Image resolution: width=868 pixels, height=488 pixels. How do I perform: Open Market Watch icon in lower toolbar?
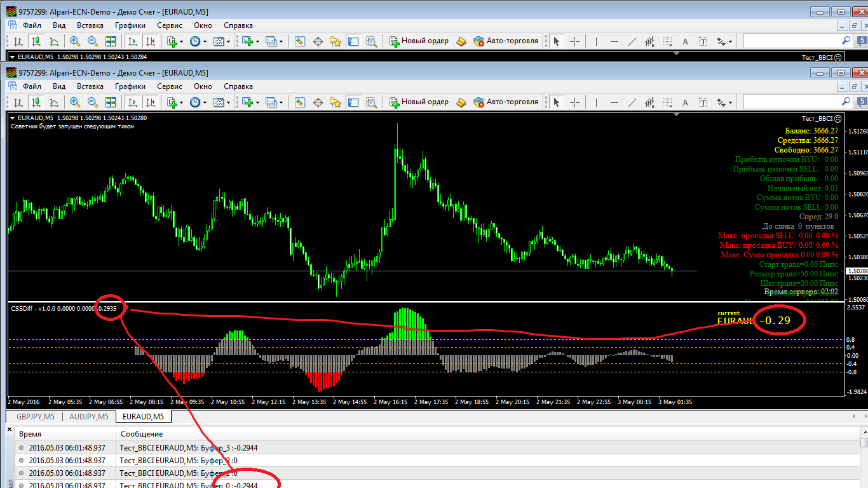coord(300,102)
